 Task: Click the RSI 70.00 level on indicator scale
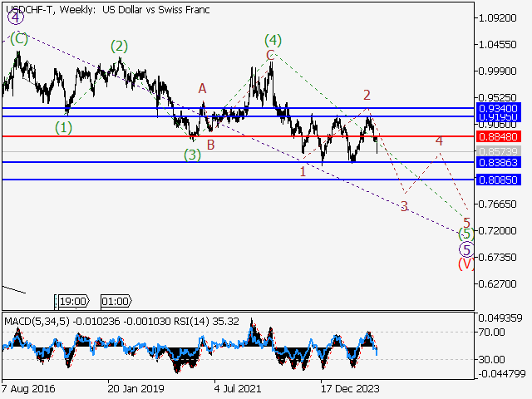click(492, 332)
